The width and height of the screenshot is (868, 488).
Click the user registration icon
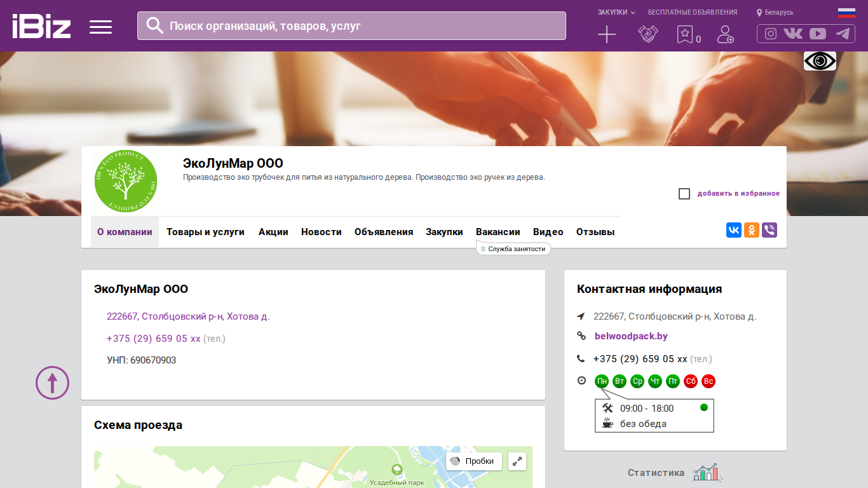coord(725,34)
